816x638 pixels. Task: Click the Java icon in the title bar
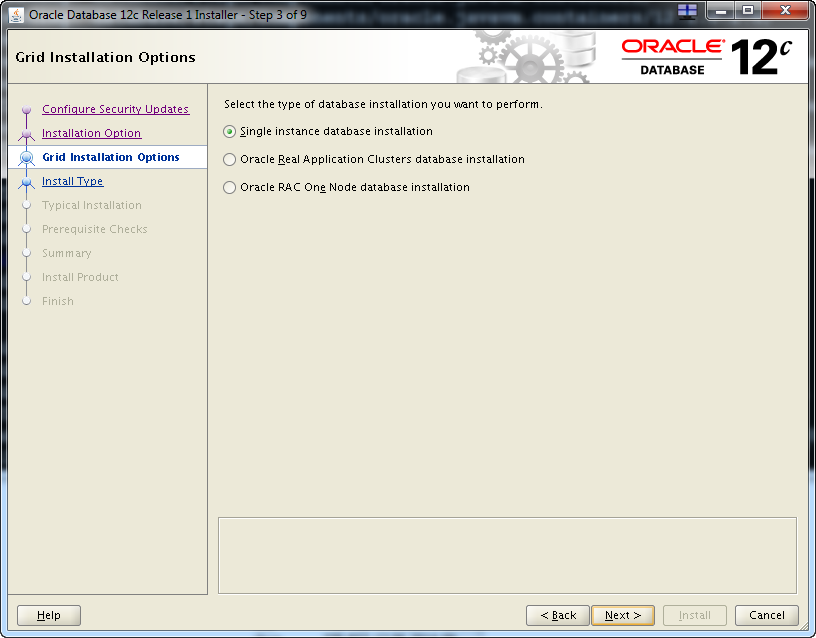click(16, 15)
